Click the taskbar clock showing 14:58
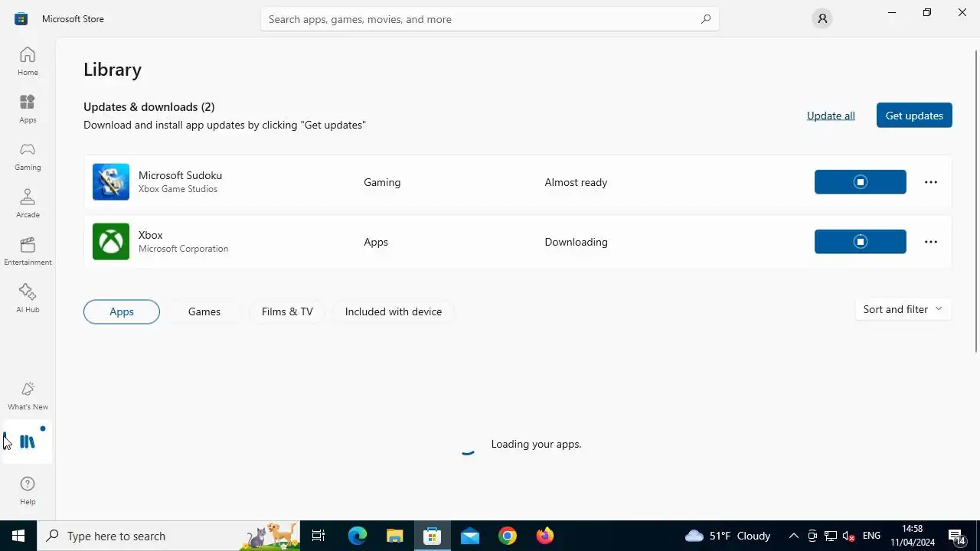 click(x=913, y=536)
